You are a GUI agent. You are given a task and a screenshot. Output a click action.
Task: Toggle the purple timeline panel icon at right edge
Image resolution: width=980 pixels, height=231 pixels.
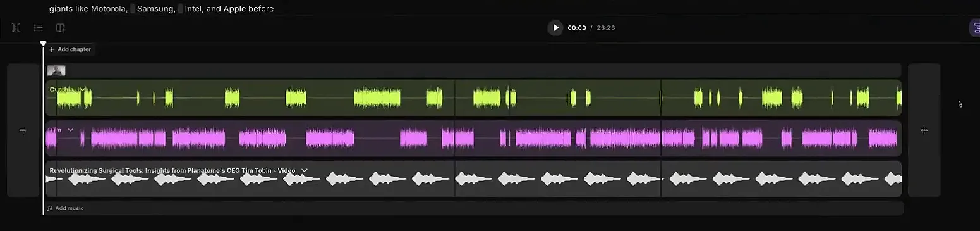975,28
